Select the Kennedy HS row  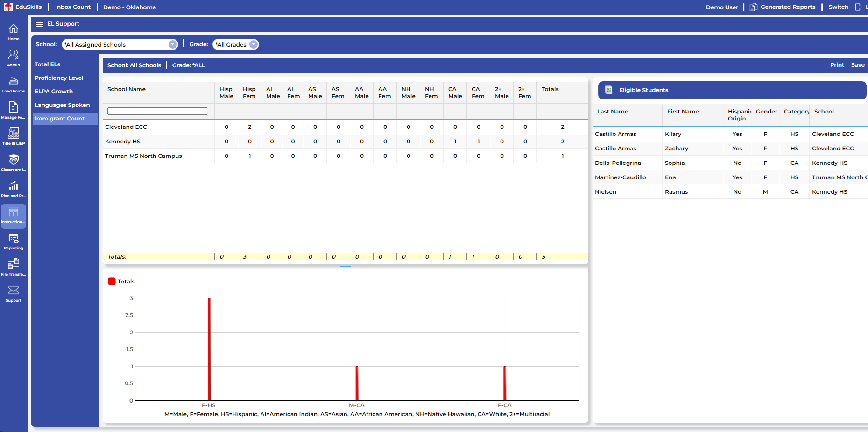(x=345, y=142)
